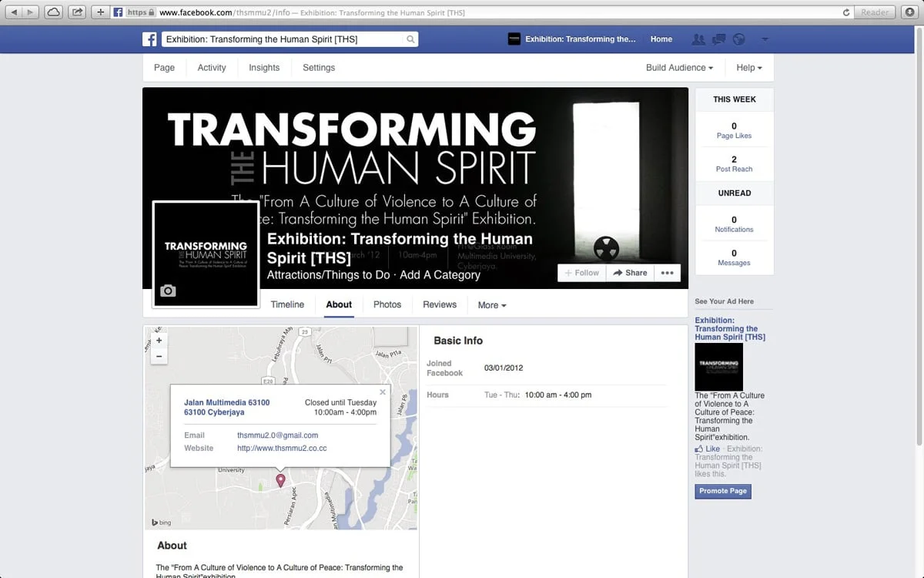Click the Joined Facebook date 03/01/2012

tap(502, 368)
